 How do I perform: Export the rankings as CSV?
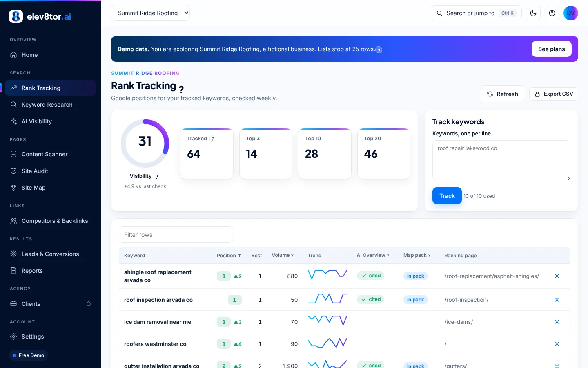[554, 94]
